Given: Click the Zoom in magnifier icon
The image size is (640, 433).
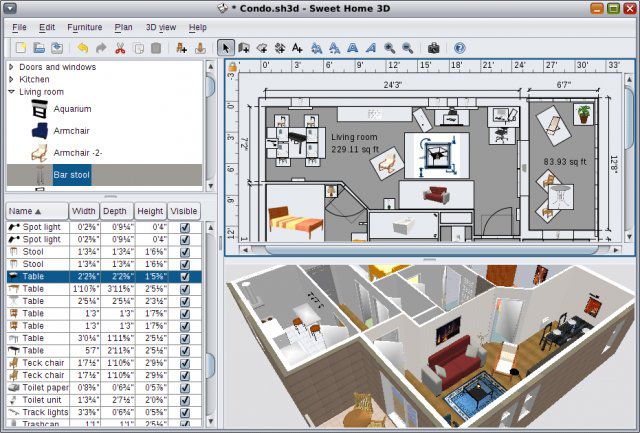Looking at the screenshot, I should [x=388, y=47].
